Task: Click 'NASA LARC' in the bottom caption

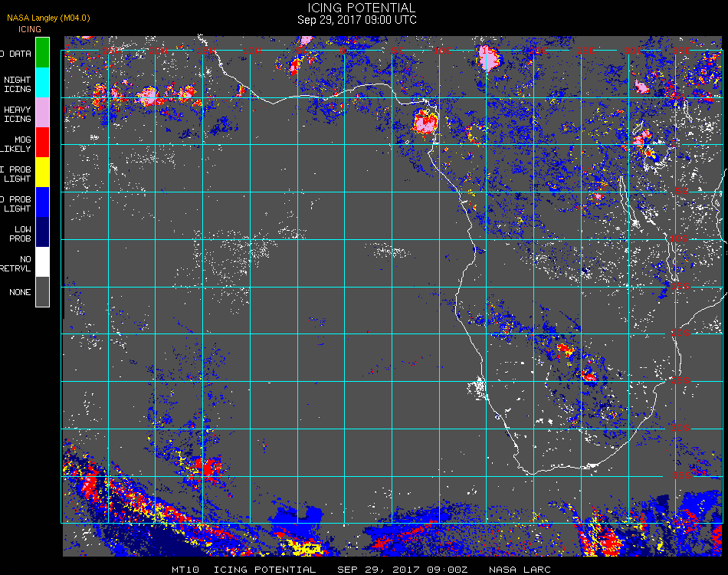Action: tap(520, 570)
